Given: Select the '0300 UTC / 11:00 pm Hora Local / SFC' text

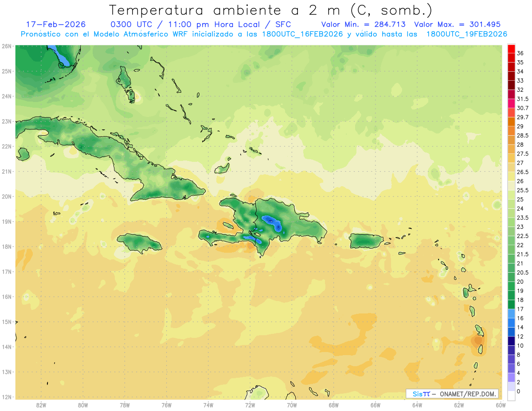Looking at the screenshot, I should point(200,24).
